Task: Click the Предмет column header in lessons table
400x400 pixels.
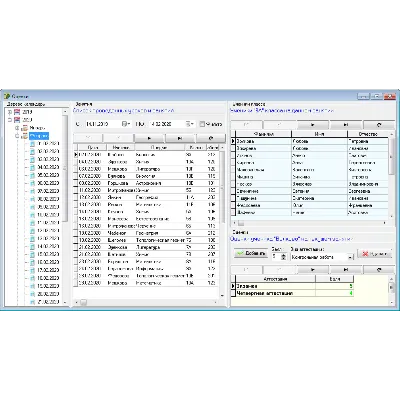Action: point(159,147)
